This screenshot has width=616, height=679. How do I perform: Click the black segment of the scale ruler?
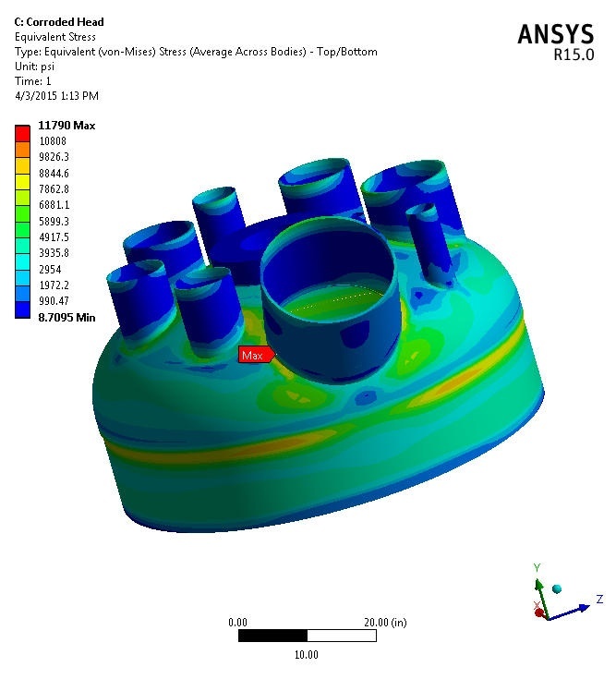272,637
